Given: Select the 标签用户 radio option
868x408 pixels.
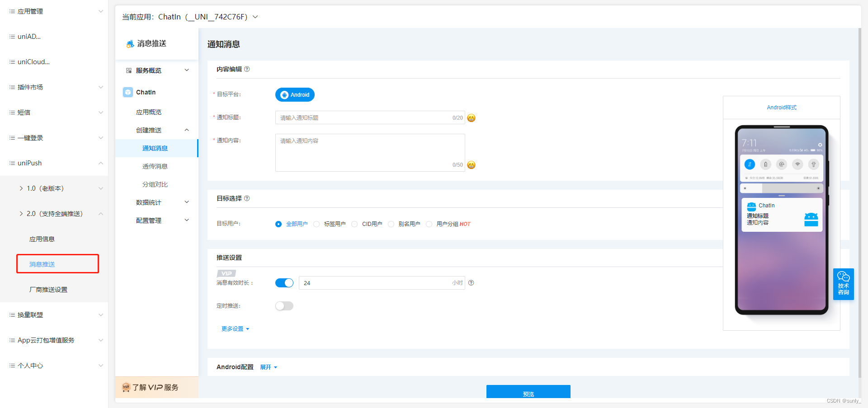Looking at the screenshot, I should (x=316, y=224).
